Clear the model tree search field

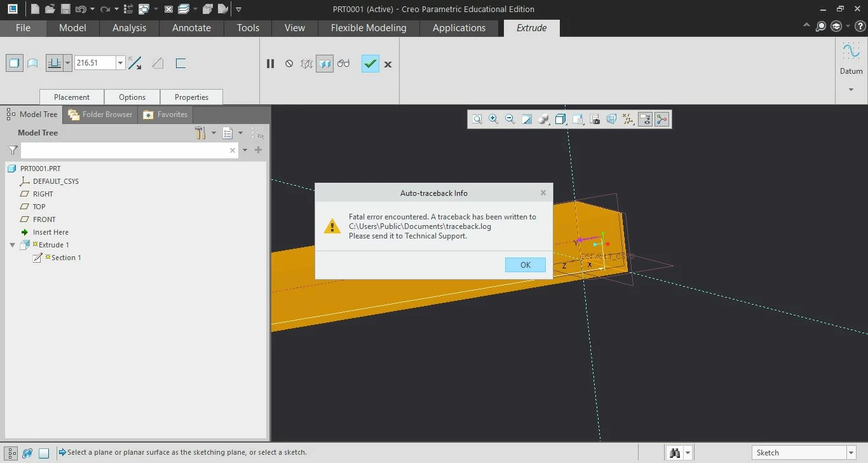[233, 150]
